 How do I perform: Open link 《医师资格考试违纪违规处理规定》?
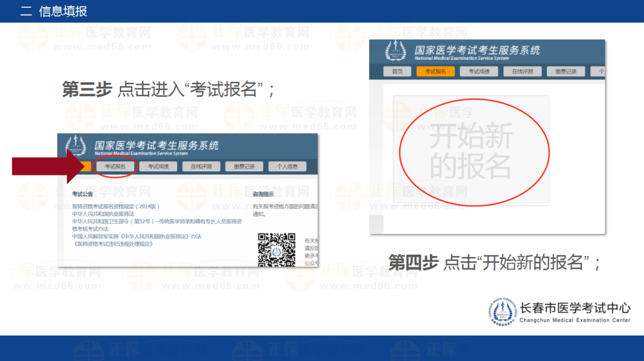coord(114,244)
